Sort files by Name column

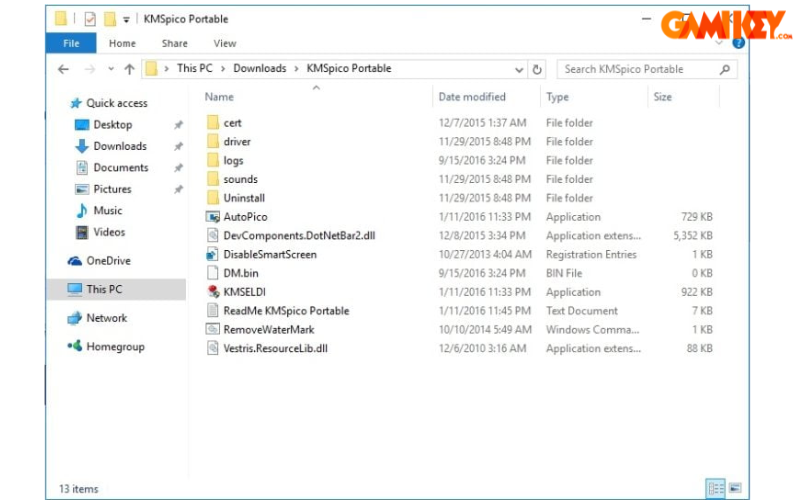point(219,97)
